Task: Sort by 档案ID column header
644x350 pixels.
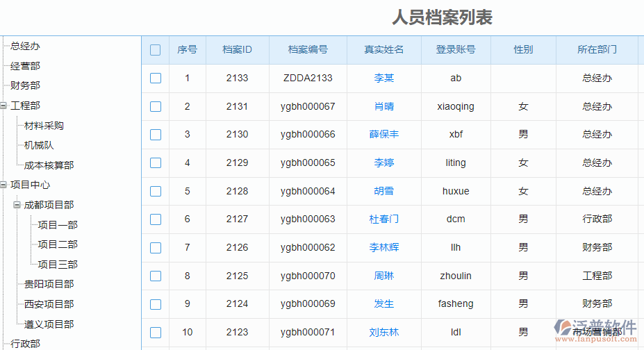Action: [x=237, y=49]
